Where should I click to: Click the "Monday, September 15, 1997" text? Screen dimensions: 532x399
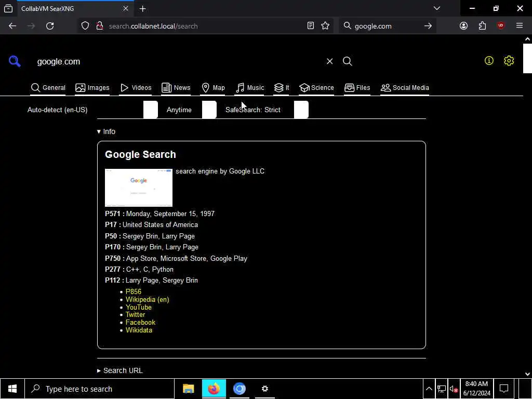170,214
